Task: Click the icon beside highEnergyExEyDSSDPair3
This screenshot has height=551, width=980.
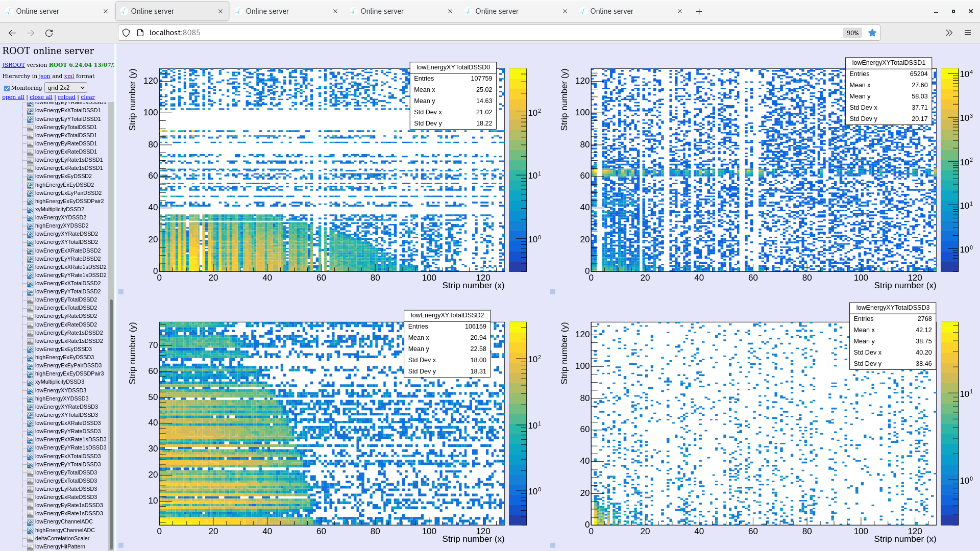Action: tap(29, 373)
